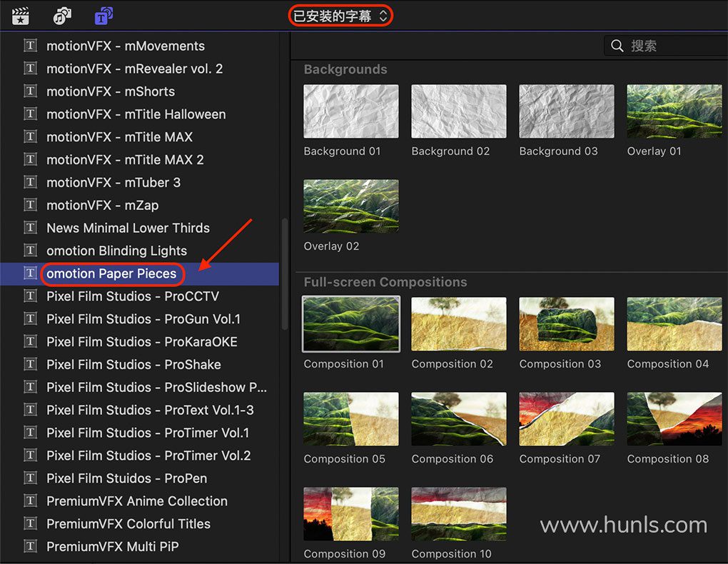The width and height of the screenshot is (728, 564).
Task: Focus the 搜索 search field
Action: [666, 46]
